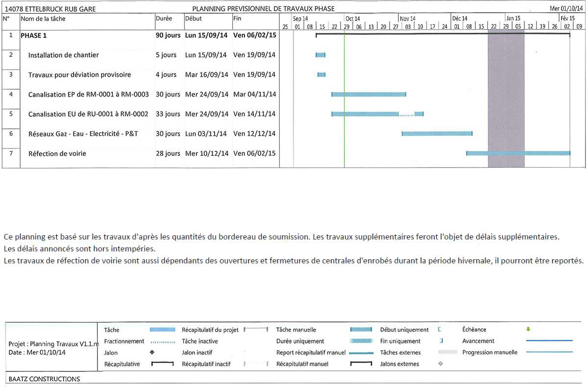The image size is (588, 392).
Task: Click the Jalons externes grey diamond symbol
Action: pos(441,364)
